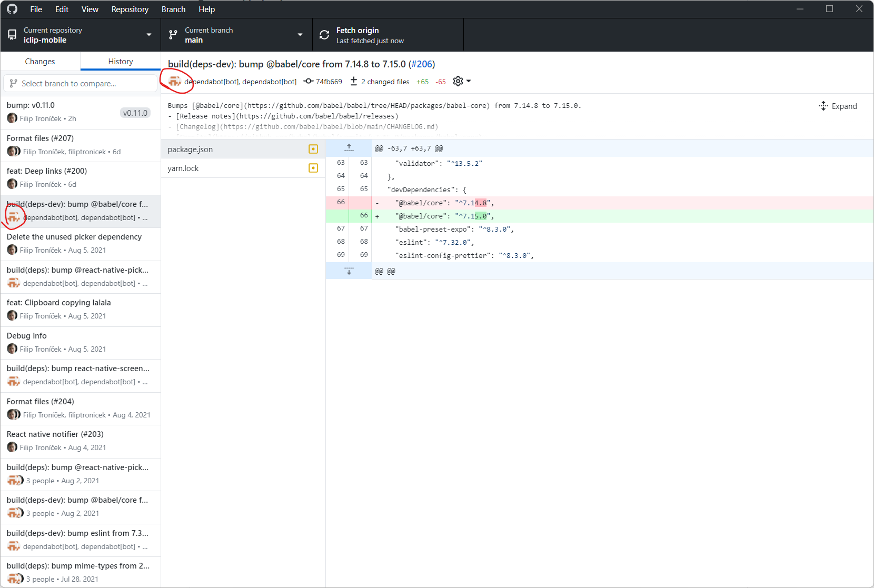Open pull request link #206

click(x=422, y=64)
